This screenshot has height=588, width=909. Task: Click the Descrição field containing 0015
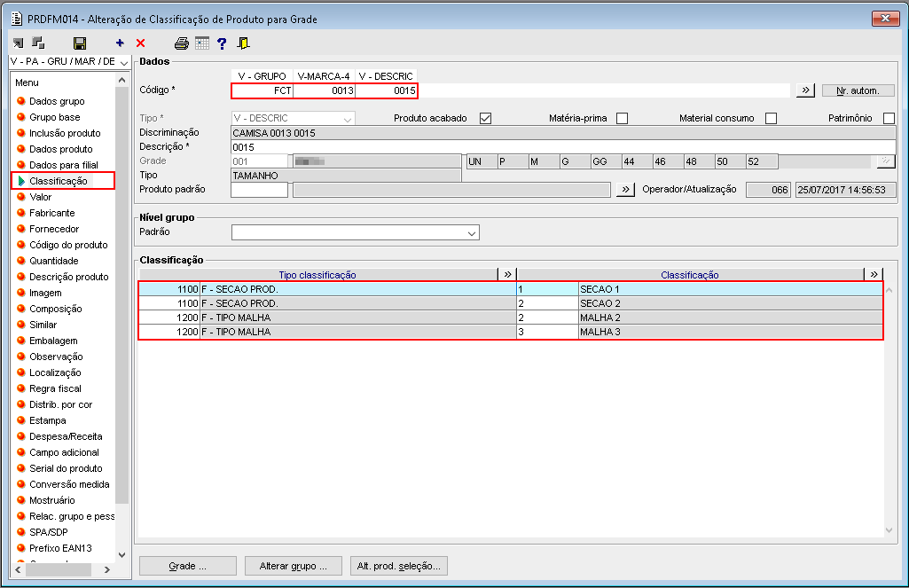coord(563,147)
